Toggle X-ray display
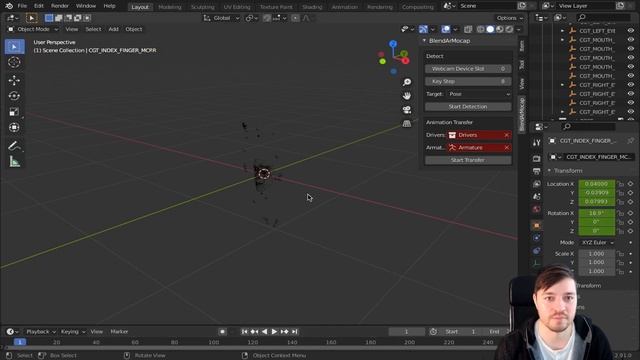The height and width of the screenshot is (360, 640). [468, 29]
